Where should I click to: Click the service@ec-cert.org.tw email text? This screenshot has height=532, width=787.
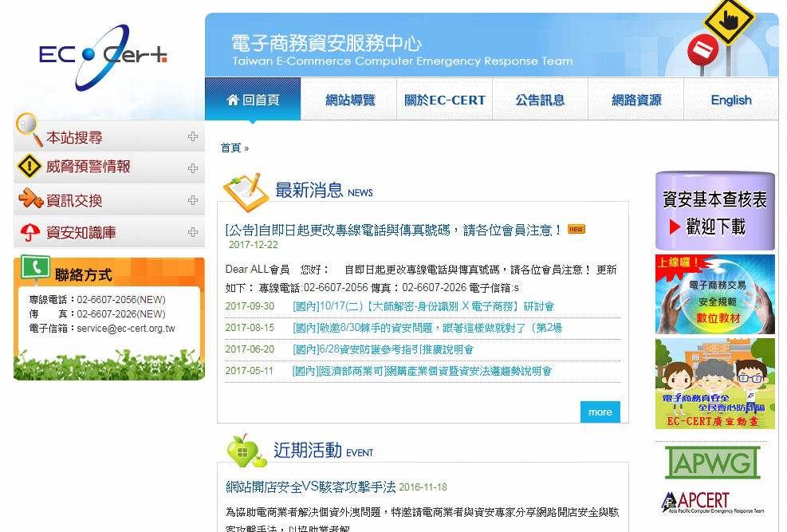click(126, 329)
